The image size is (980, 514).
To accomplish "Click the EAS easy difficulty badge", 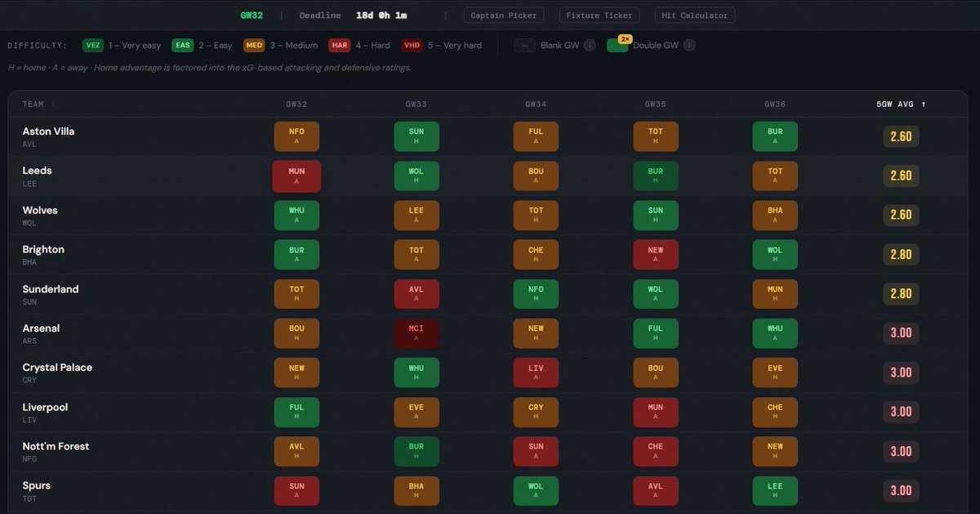I will (183, 46).
